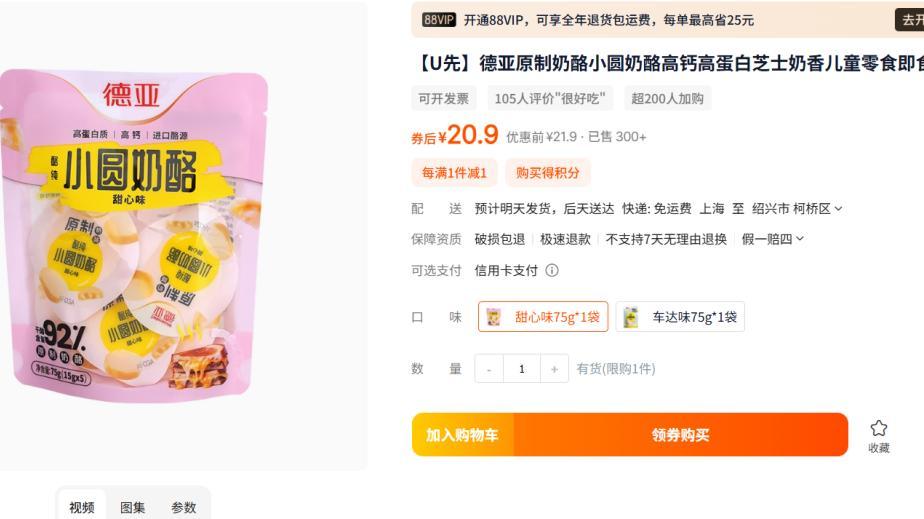Screen dimensions: 924x519
Task: Click the 领券购买 button
Action: 681,435
